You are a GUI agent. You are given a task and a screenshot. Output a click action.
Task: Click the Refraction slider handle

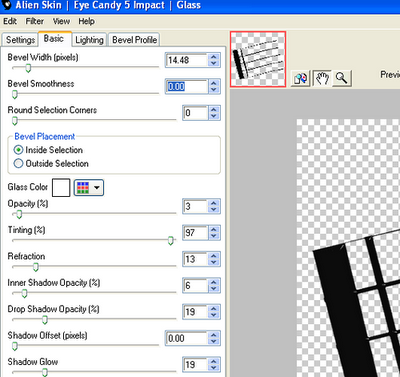[36, 267]
